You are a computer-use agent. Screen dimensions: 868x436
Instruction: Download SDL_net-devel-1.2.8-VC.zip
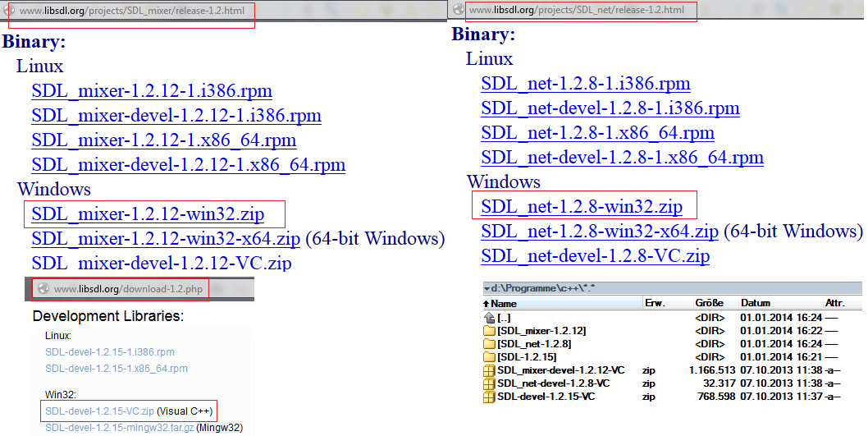click(595, 256)
